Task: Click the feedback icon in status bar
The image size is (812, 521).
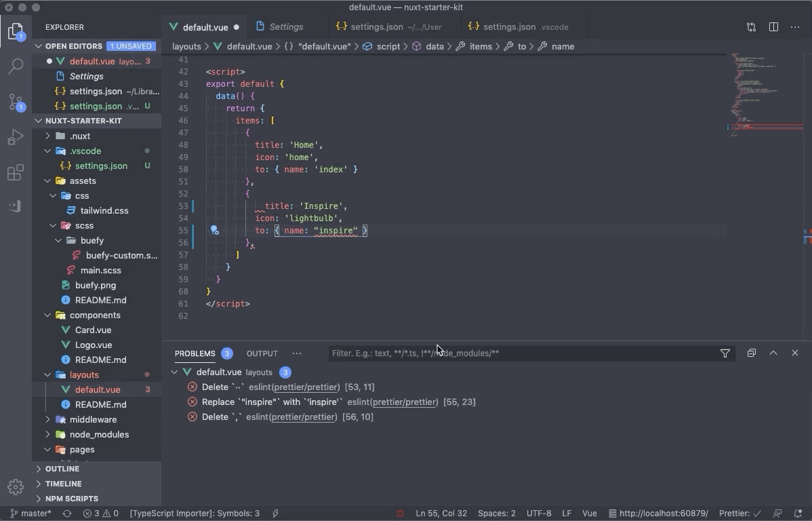Action: pos(777,514)
